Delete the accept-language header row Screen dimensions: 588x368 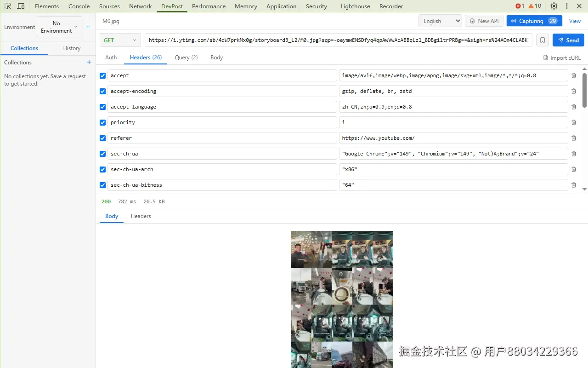[574, 107]
